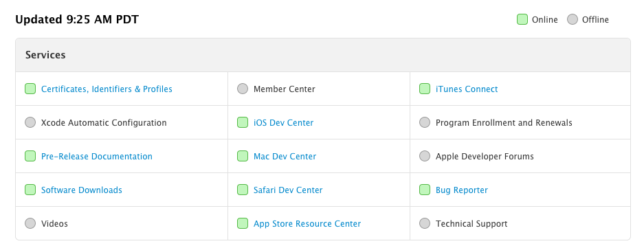Open the Mac Dev Center link

pyautogui.click(x=285, y=157)
